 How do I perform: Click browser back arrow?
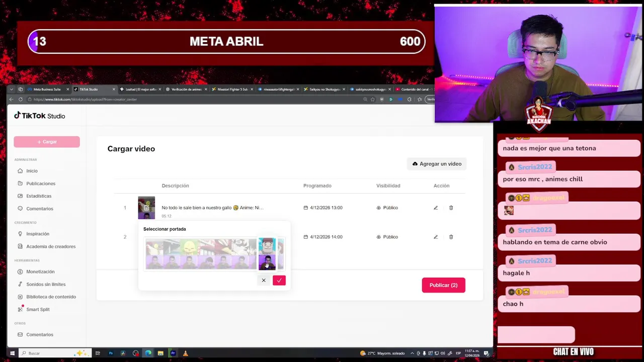pyautogui.click(x=12, y=100)
